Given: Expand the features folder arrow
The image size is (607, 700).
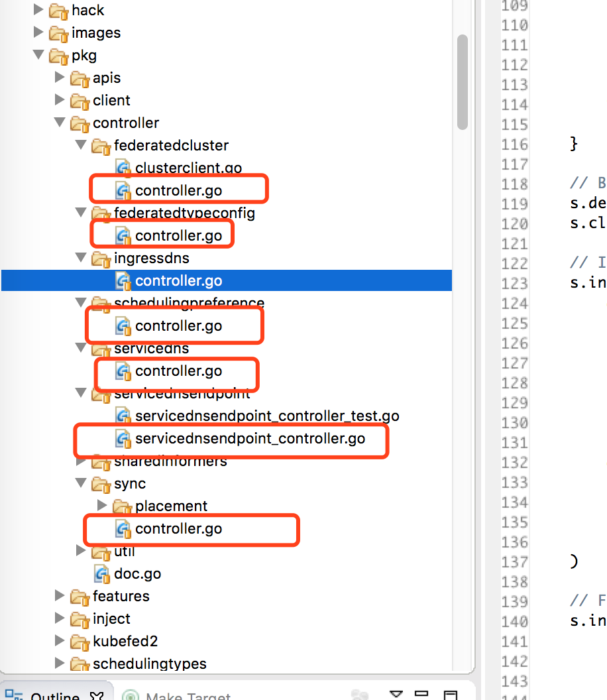Looking at the screenshot, I should pos(60,595).
